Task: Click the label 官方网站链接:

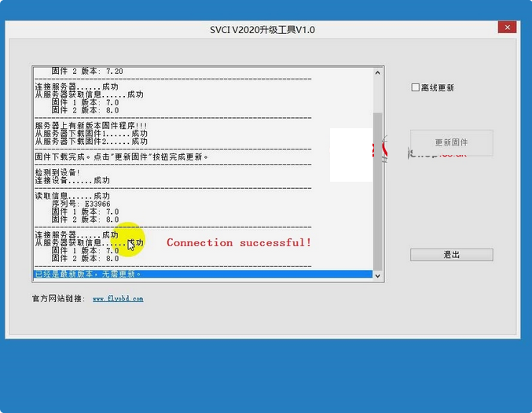Action: click(58, 299)
